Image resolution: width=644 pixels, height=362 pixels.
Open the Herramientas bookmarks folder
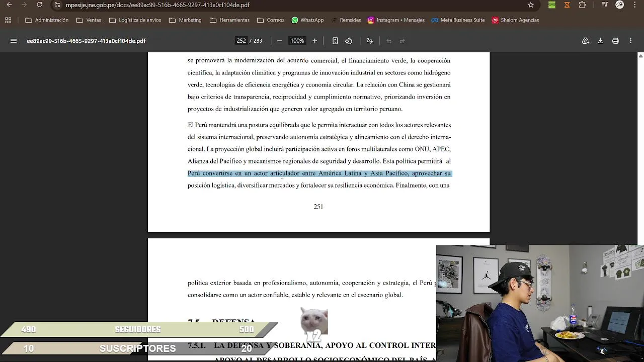coord(229,20)
